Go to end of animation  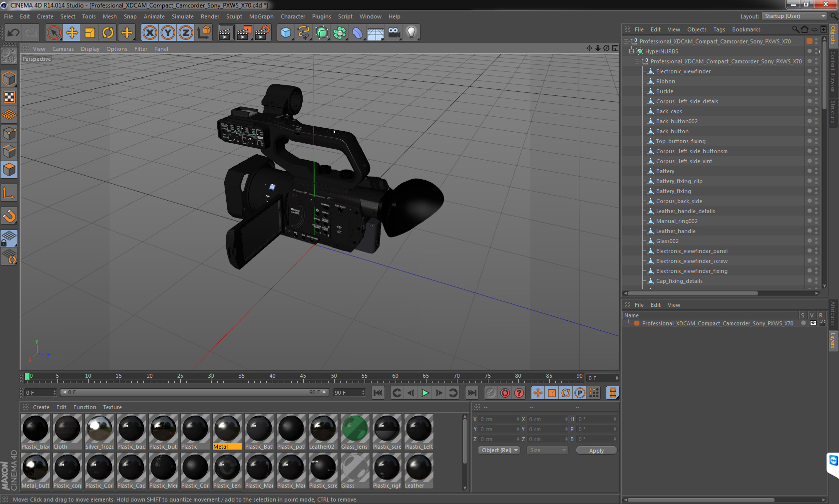click(x=472, y=393)
